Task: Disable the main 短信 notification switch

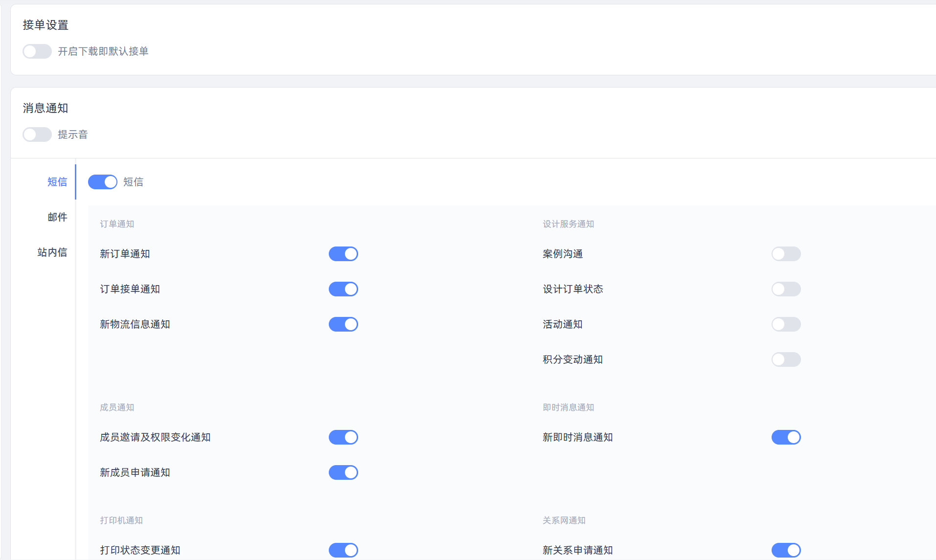Action: 103,182
